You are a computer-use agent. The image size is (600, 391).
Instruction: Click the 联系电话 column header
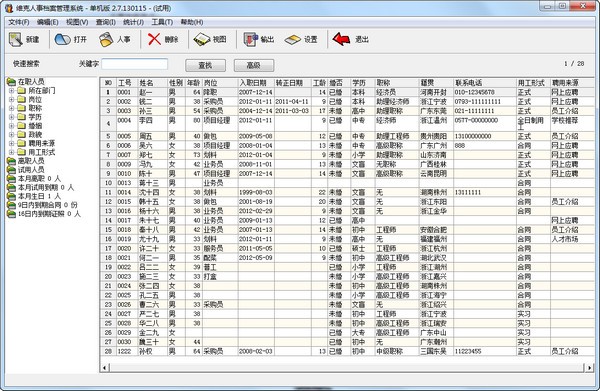point(484,83)
